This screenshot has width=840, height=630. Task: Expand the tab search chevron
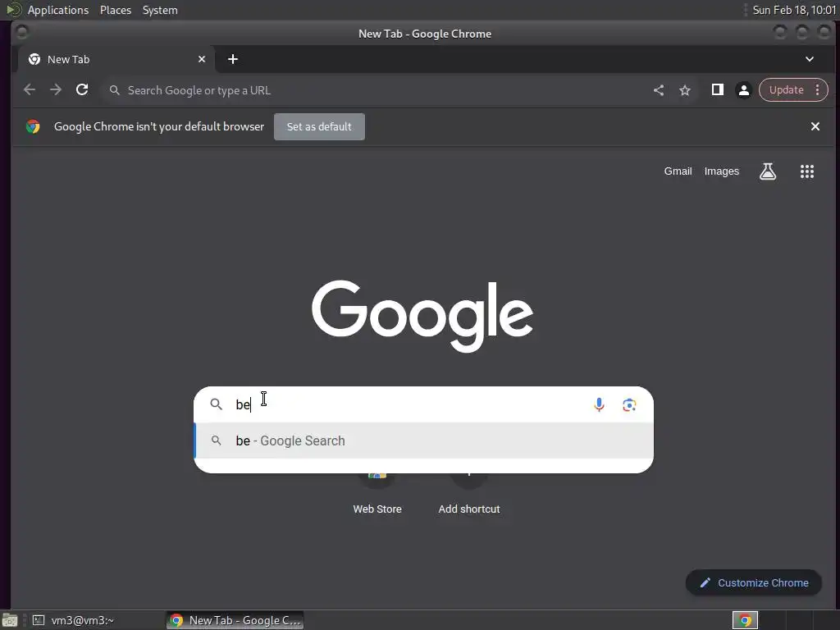click(810, 59)
